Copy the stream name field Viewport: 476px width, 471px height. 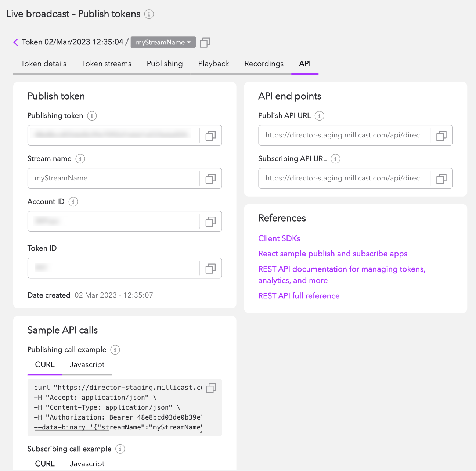(210, 179)
